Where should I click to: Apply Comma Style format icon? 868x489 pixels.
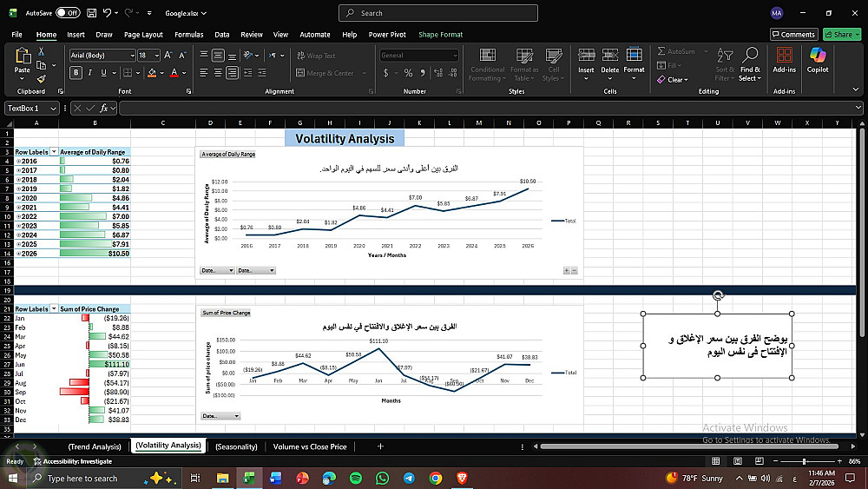tap(423, 73)
